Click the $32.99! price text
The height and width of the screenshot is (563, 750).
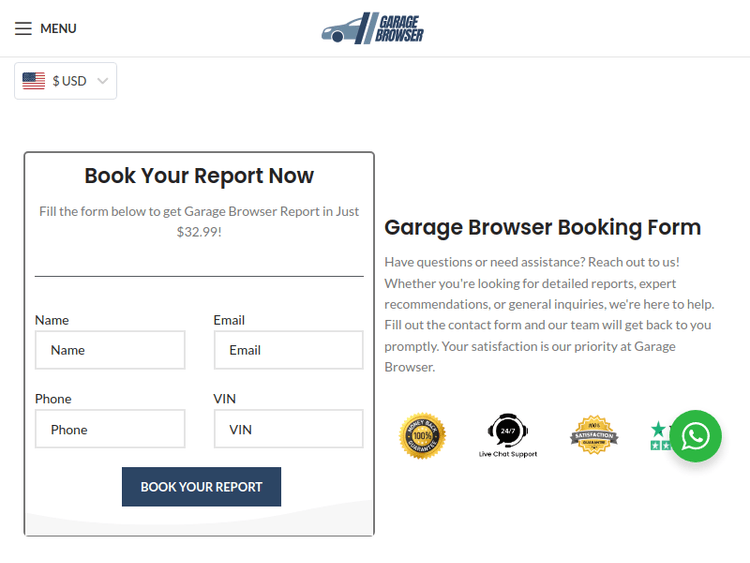tap(199, 232)
